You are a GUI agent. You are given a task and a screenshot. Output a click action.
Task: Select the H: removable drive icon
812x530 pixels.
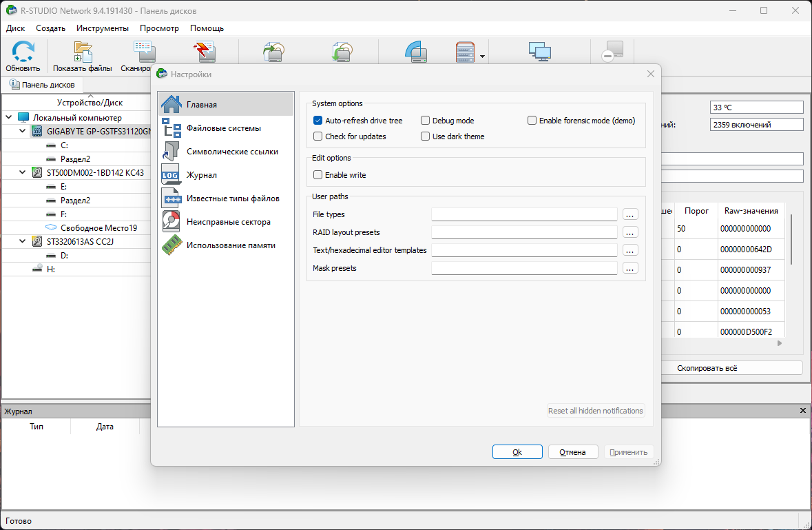(x=37, y=269)
